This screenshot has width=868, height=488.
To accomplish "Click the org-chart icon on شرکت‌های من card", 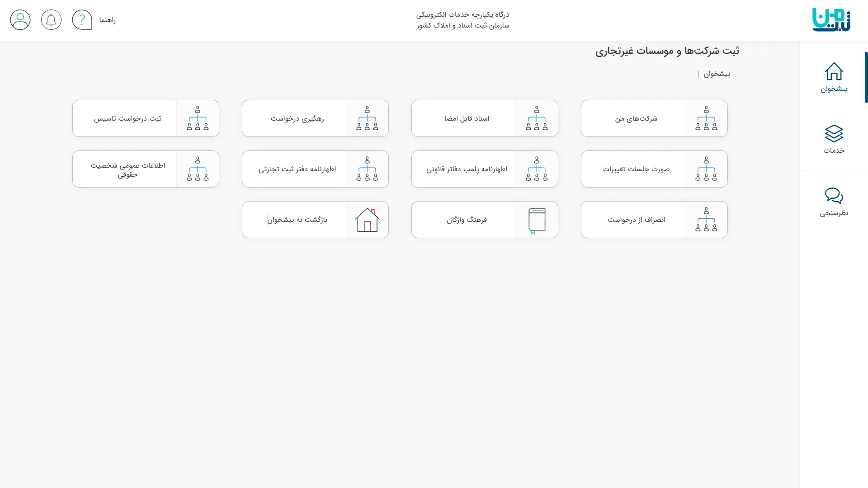I will coord(707,118).
